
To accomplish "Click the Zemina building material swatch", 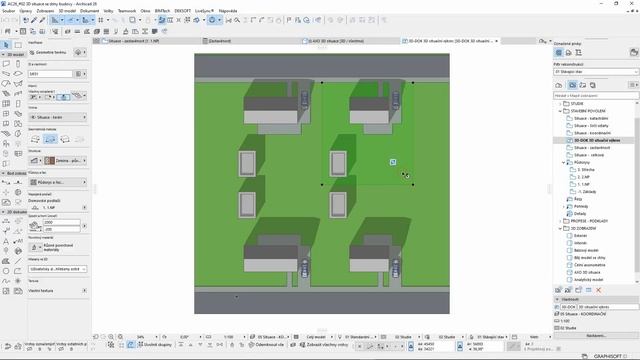I will 49,160.
